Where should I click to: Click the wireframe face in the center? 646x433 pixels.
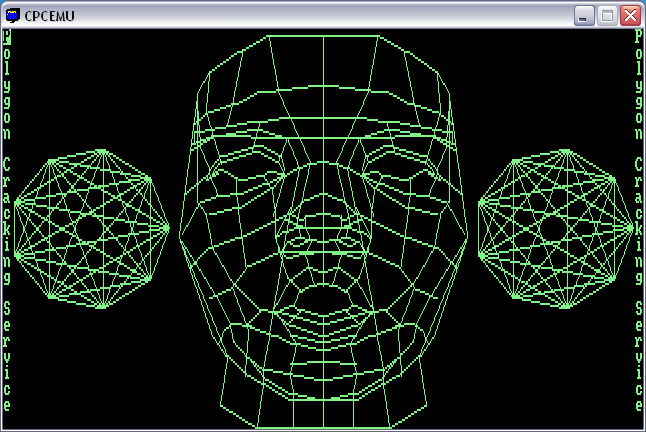(323, 232)
